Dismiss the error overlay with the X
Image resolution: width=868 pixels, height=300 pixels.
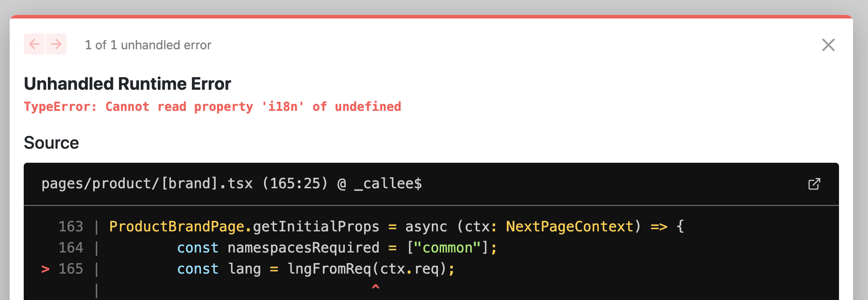click(828, 44)
